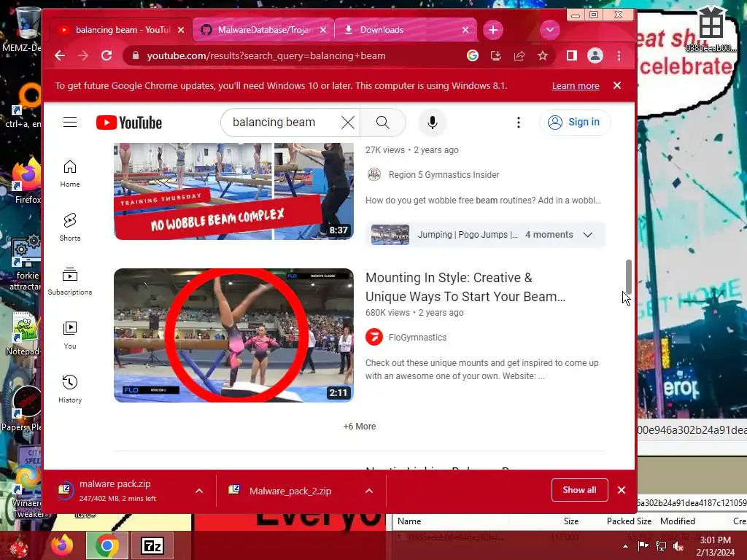Click Show all downloads

tap(579, 490)
